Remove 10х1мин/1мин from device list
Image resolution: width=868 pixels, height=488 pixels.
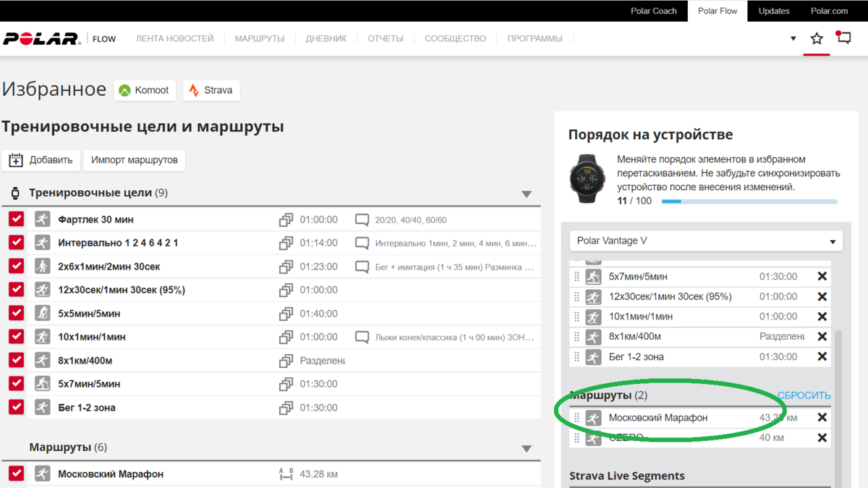[x=822, y=317]
